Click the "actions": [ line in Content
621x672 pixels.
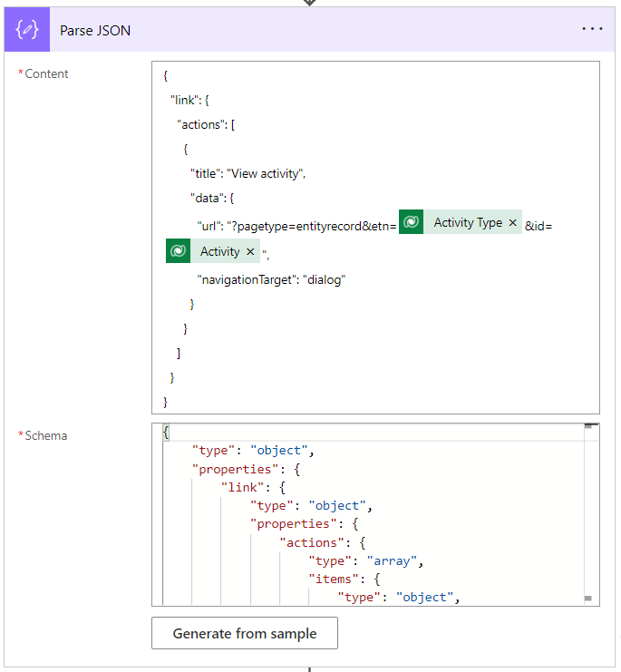[206, 125]
